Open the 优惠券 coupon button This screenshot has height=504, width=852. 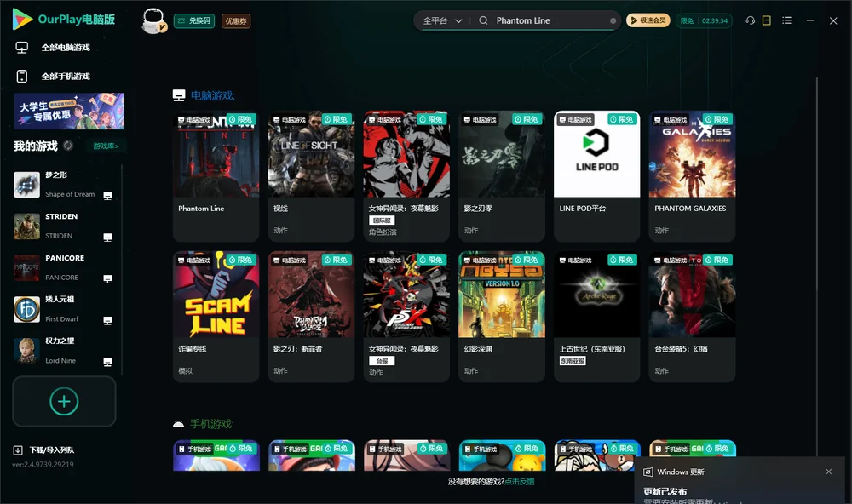tap(236, 21)
